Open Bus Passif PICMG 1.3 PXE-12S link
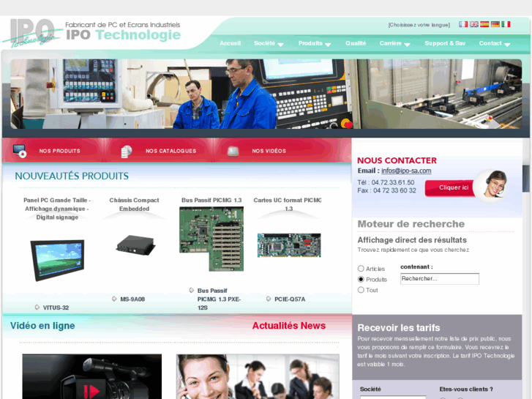 click(219, 299)
